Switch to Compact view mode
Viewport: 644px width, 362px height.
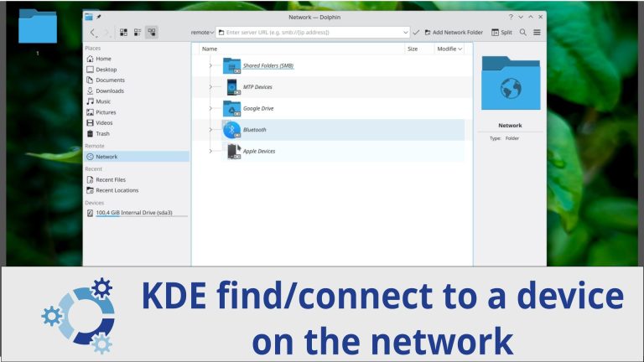pos(138,33)
